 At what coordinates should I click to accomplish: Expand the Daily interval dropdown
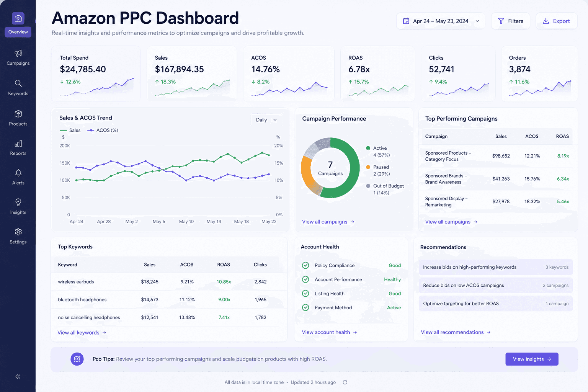pyautogui.click(x=266, y=120)
